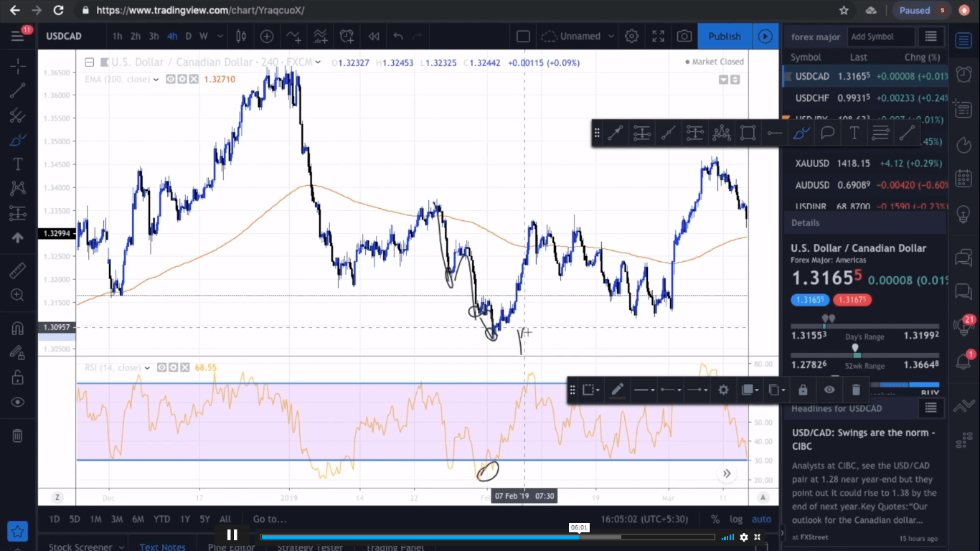Remove the EMA indicator with the X

(x=194, y=79)
